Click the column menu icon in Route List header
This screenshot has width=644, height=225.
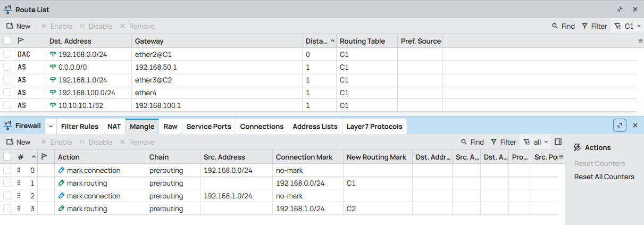point(640,41)
